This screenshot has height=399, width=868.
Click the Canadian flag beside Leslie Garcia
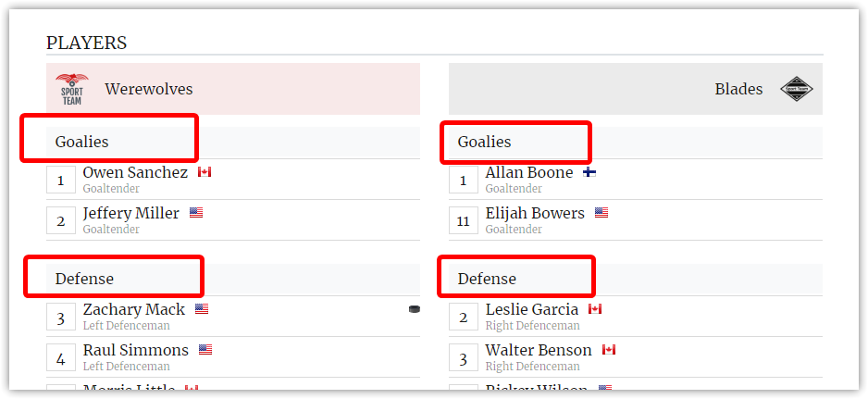[595, 309]
